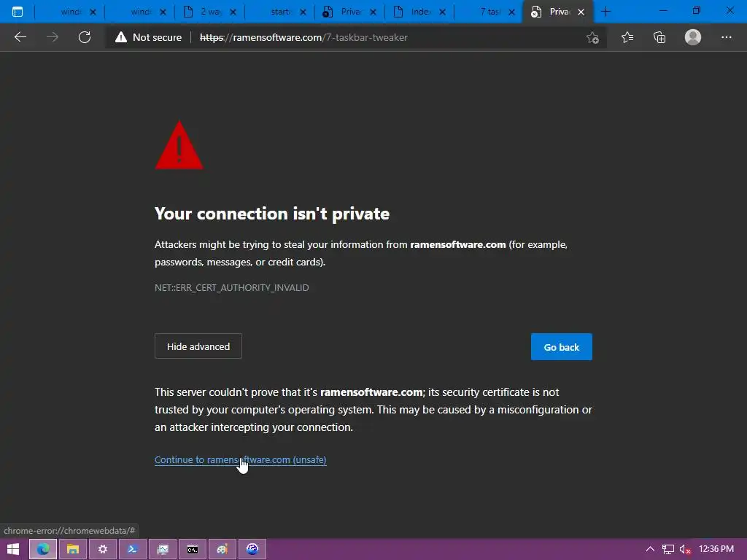Click the Go back button
The width and height of the screenshot is (747, 560).
[561, 346]
